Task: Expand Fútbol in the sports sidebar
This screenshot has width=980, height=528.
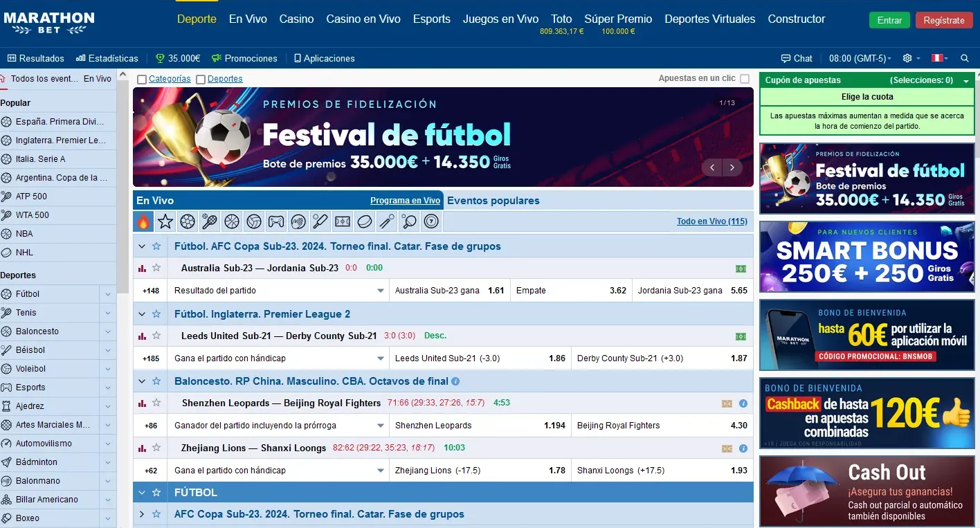Action: [x=108, y=294]
